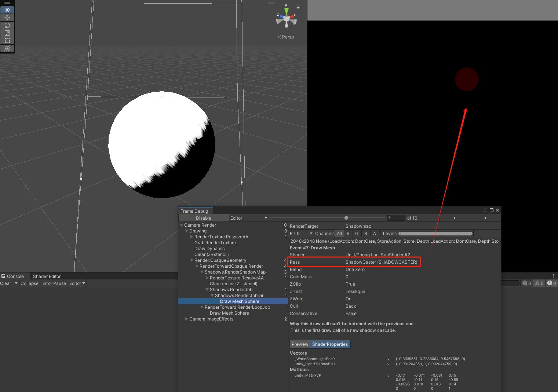Viewport: 558px width, 392px height.
Task: Click the _WorldSpaceLightPos0 property
Action: click(x=314, y=359)
